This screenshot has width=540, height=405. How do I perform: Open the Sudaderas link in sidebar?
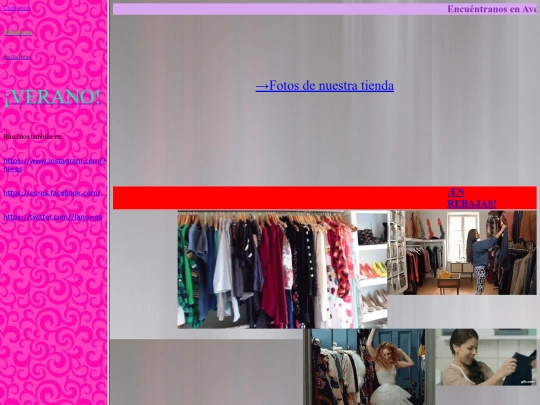[17, 57]
